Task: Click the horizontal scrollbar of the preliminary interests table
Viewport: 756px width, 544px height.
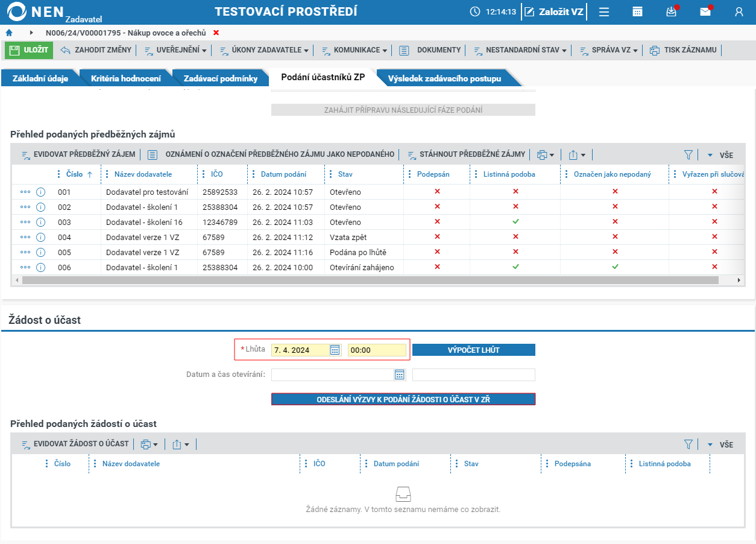Action: 370,280
